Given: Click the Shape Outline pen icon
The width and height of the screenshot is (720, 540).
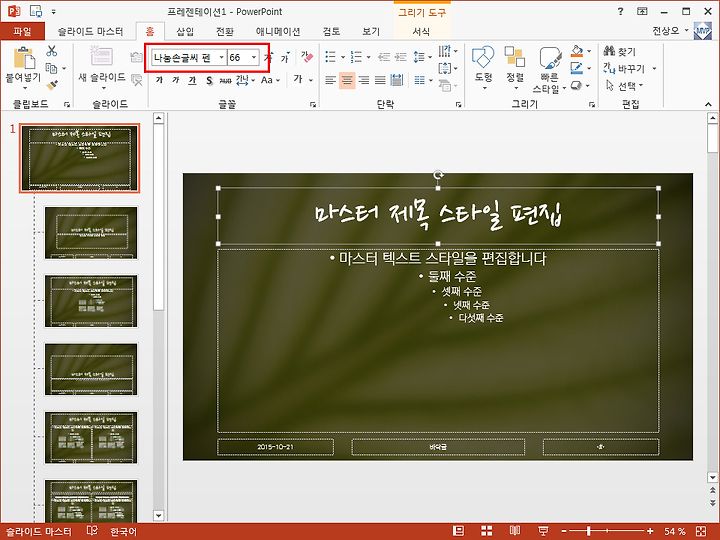Looking at the screenshot, I should (577, 68).
